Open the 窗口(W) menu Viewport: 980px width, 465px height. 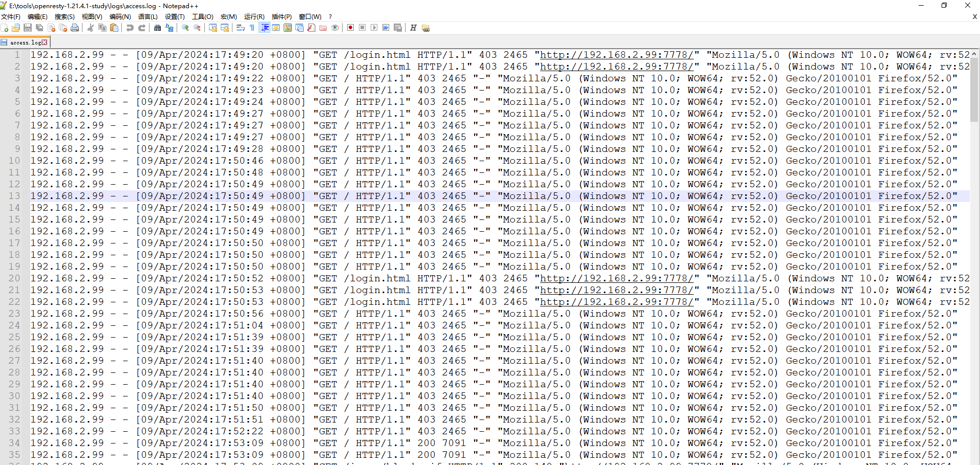(x=310, y=17)
